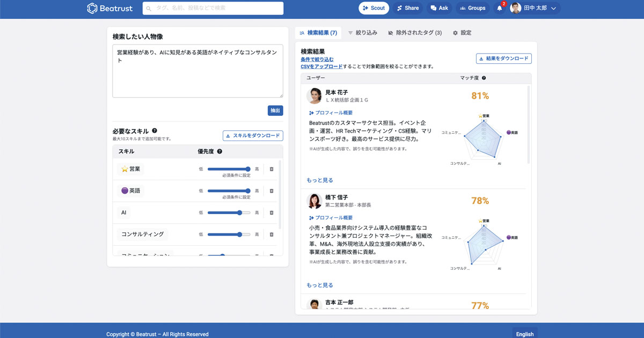Click the CSVをアップロード link

[321, 67]
